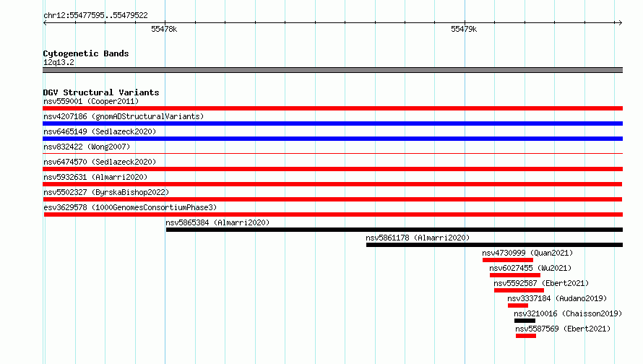
Task: Click the nsv4207186 gnomADStructuralVariants label
Action: (124, 116)
